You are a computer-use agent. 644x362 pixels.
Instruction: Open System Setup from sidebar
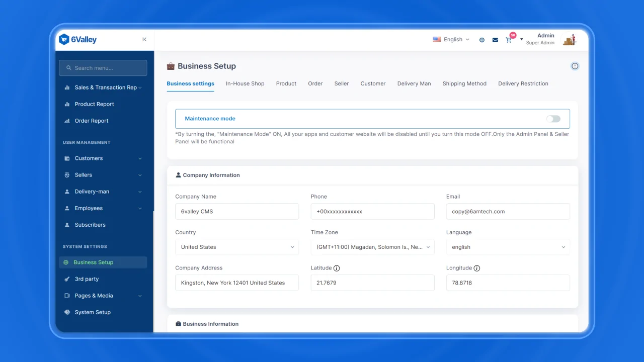point(93,312)
